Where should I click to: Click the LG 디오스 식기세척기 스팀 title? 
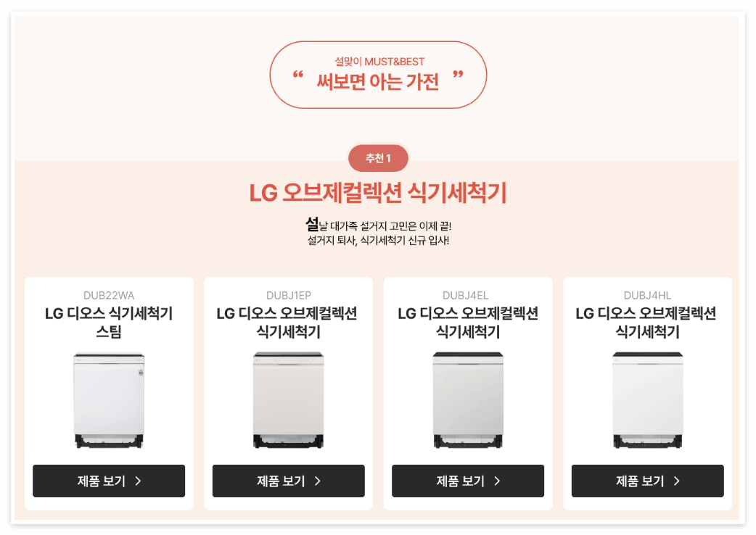pyautogui.click(x=109, y=322)
